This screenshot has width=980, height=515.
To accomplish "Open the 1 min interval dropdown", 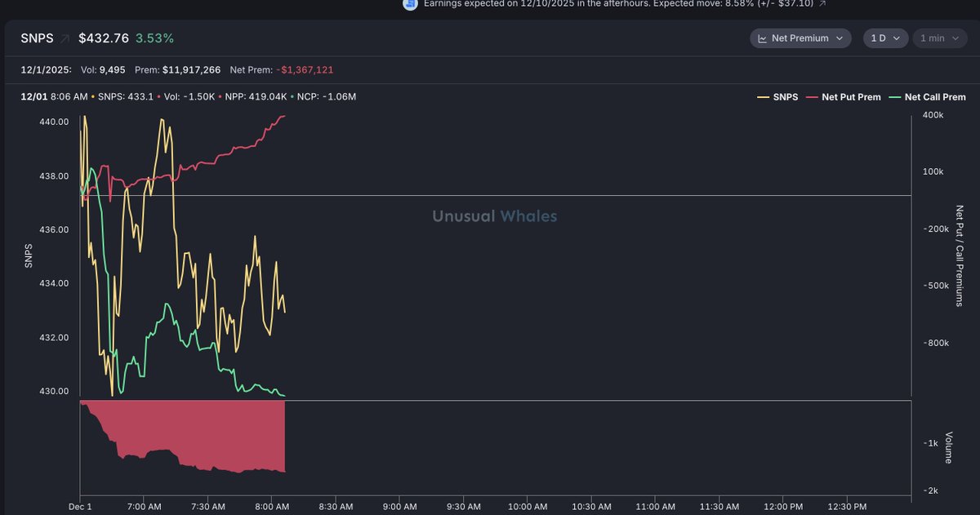I will coord(938,38).
